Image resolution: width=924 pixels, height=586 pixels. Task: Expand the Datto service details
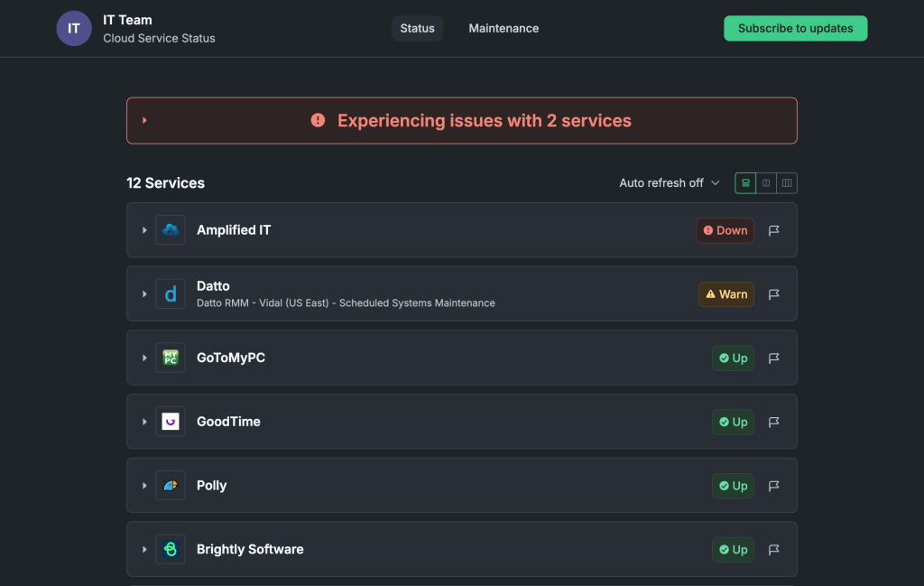[144, 293]
